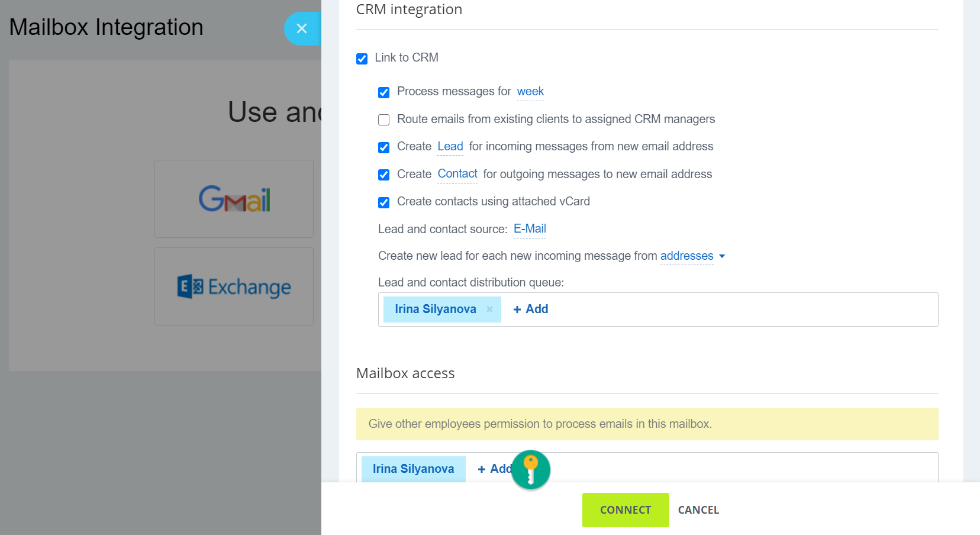
Task: Click the yellow key icon near Mailbox access
Action: click(530, 469)
